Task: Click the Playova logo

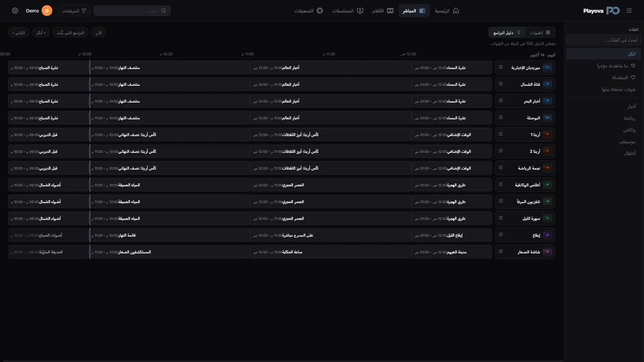Action: pos(601,11)
